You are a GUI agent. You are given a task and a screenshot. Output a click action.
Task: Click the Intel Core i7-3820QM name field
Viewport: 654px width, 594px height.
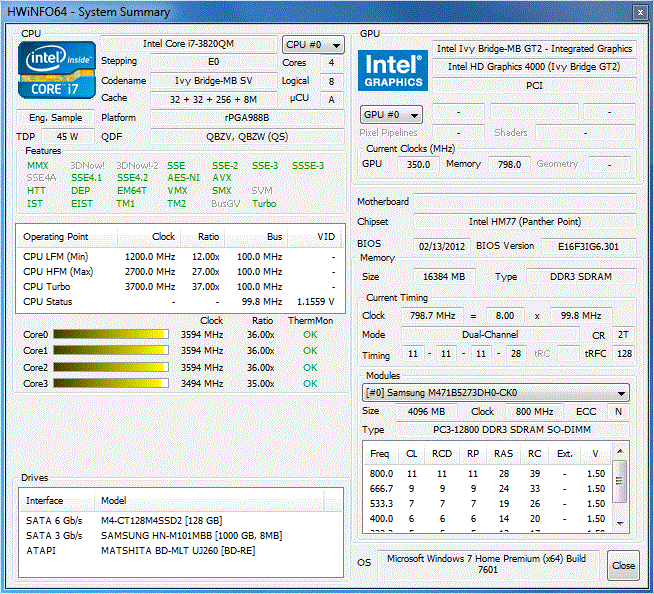[x=189, y=44]
